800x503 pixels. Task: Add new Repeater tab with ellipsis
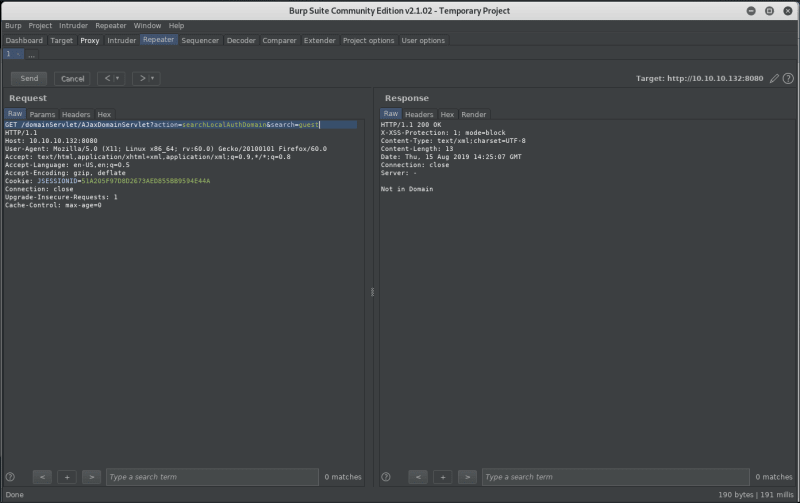(31, 55)
